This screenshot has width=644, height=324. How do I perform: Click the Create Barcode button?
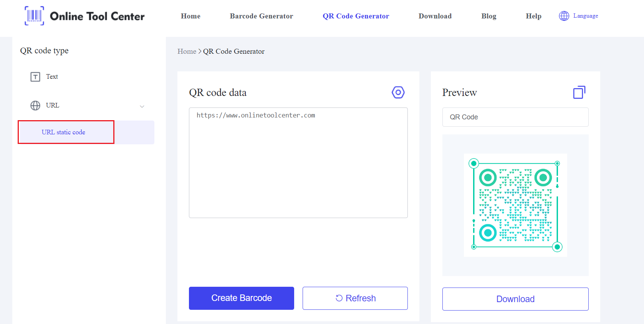(x=242, y=298)
